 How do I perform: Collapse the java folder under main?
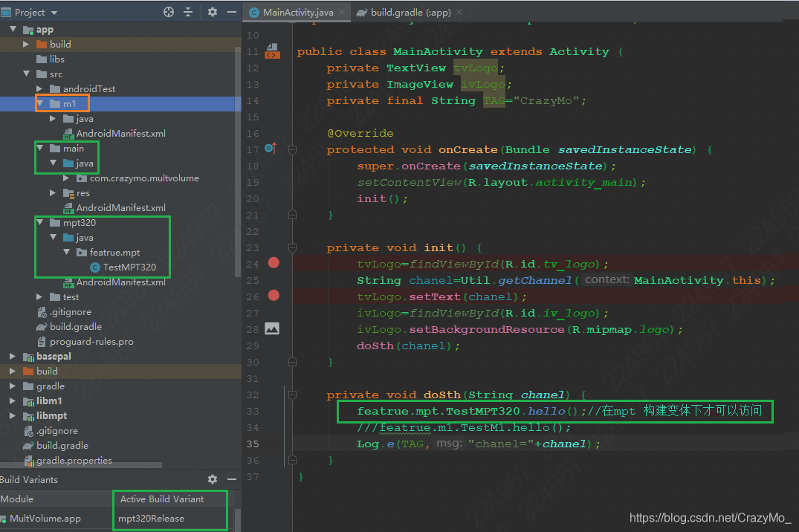coord(53,163)
